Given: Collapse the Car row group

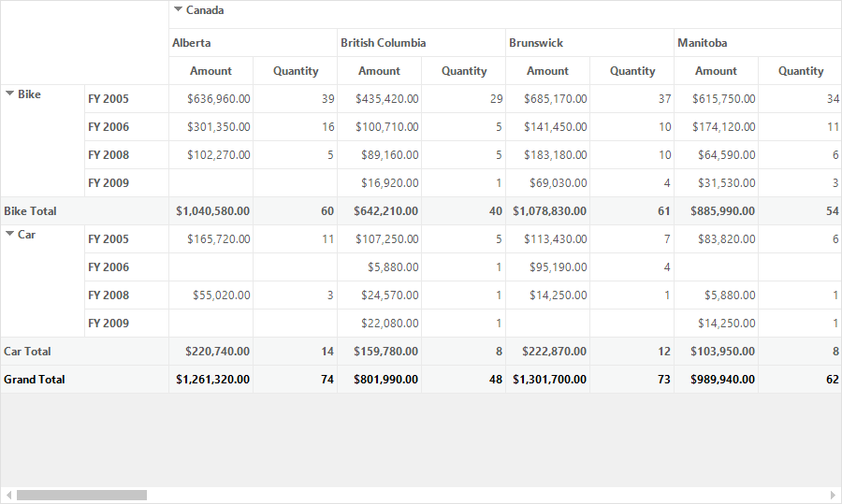Looking at the screenshot, I should 9,234.
